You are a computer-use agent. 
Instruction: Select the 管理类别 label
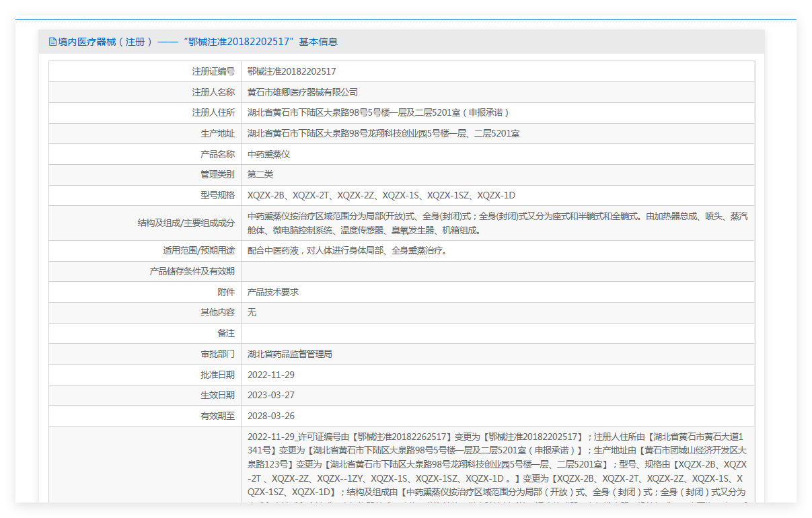click(217, 174)
